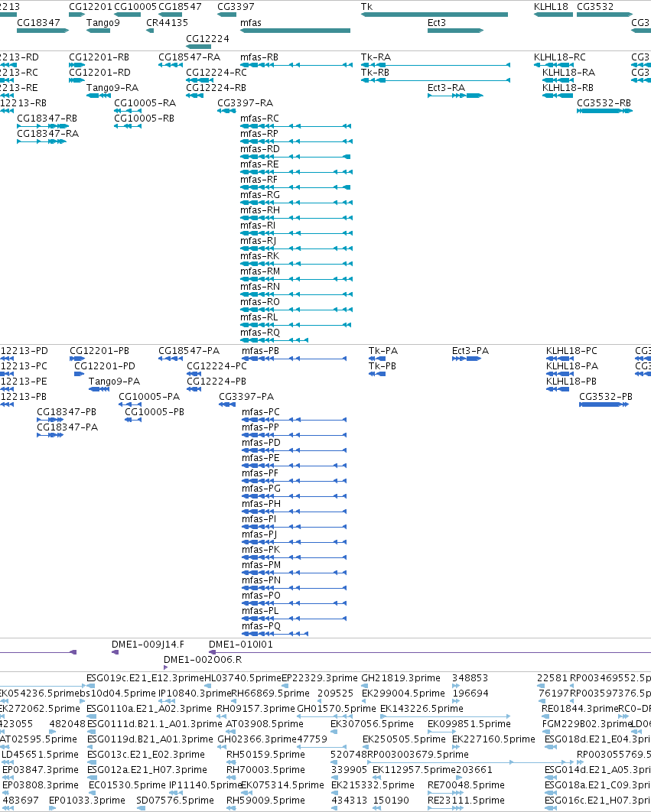The width and height of the screenshot is (651, 812).
Task: Select the KLHL18 gene label
Action: click(551, 7)
